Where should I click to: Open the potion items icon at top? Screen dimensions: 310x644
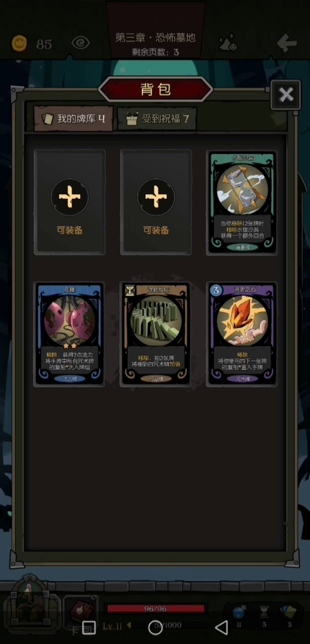point(227,44)
